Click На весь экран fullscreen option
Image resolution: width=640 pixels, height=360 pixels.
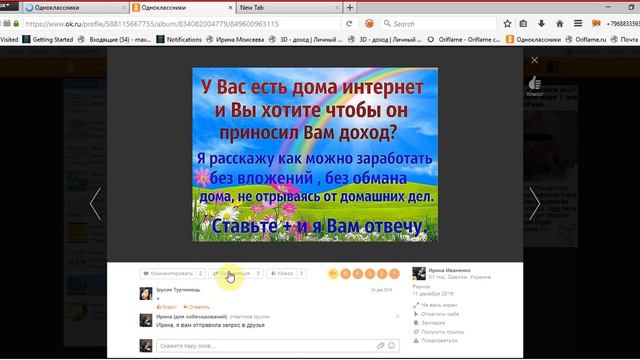pos(435,305)
